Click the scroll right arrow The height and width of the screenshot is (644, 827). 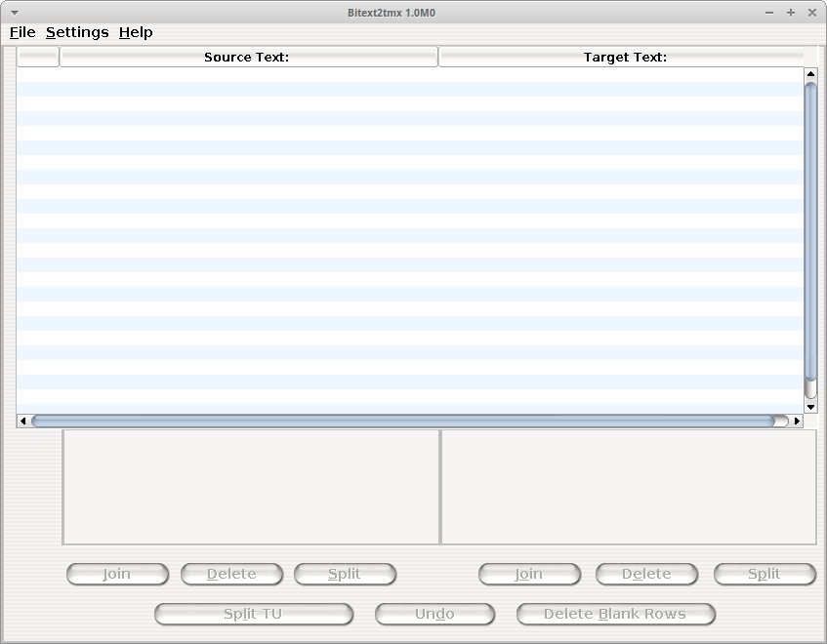pyautogui.click(x=797, y=421)
